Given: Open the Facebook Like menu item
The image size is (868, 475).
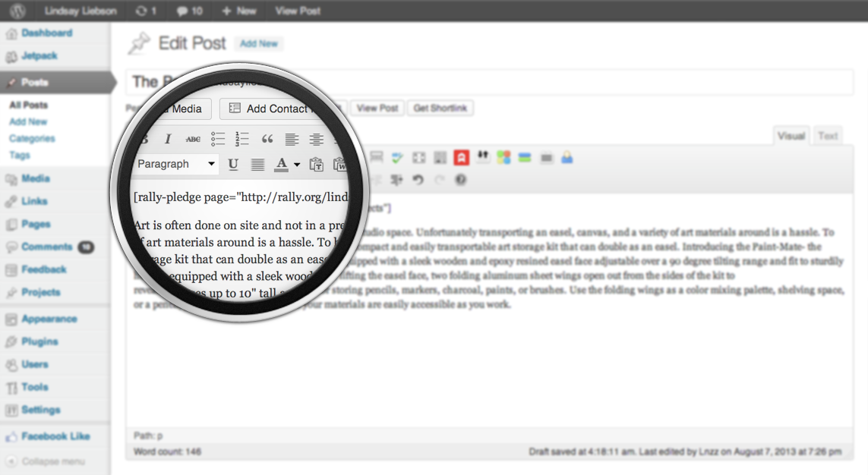Looking at the screenshot, I should click(x=55, y=436).
